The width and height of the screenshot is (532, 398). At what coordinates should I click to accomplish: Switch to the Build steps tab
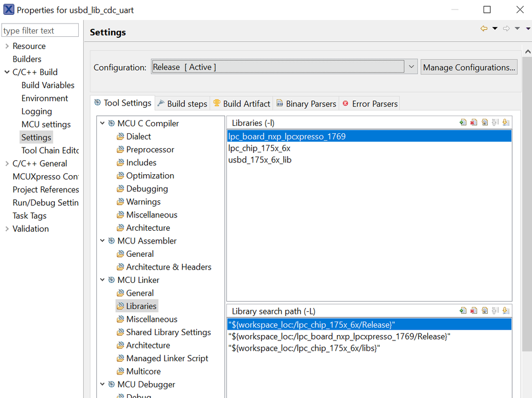182,104
